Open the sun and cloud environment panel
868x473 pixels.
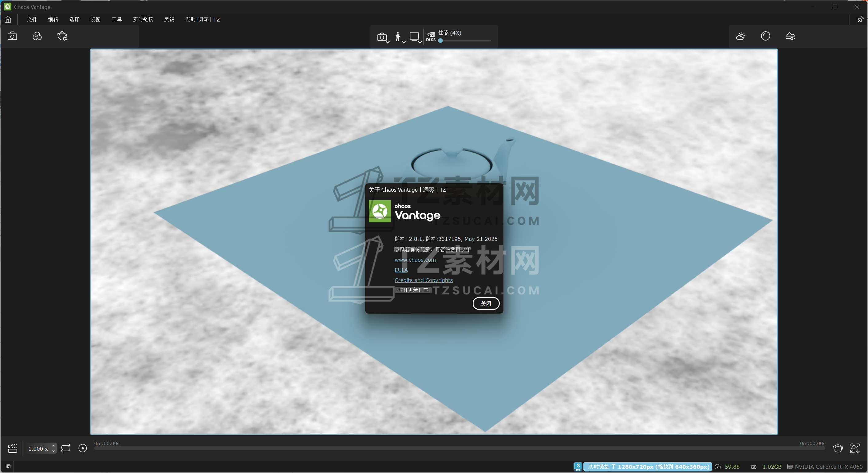pyautogui.click(x=741, y=36)
